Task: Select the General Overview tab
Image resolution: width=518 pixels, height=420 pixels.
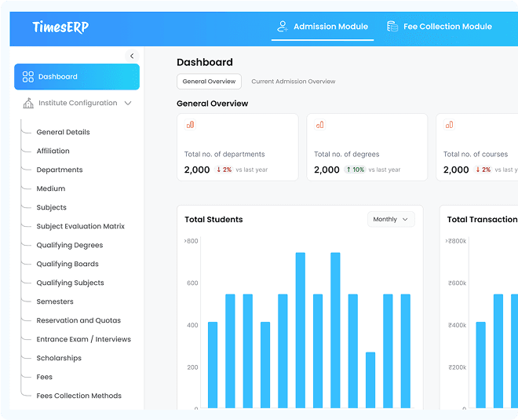Action: point(209,82)
